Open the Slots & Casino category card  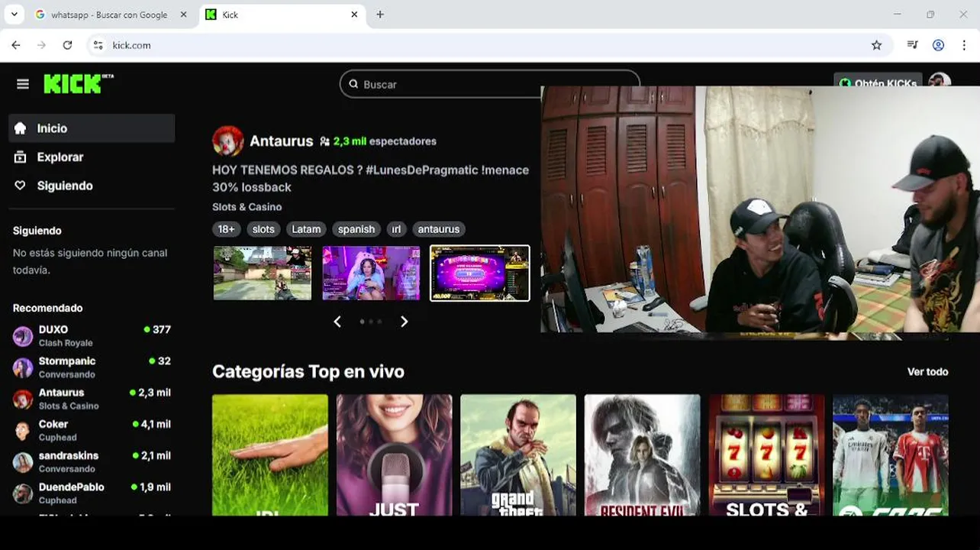766,455
